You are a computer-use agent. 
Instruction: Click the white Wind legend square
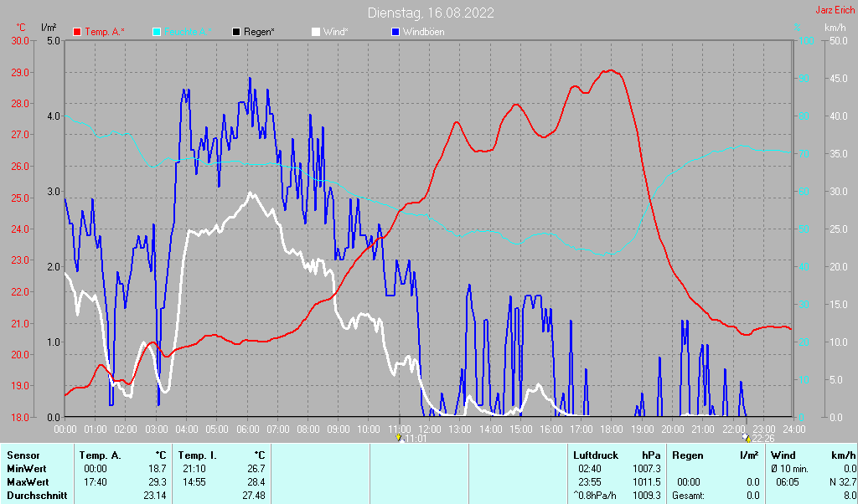[x=316, y=32]
